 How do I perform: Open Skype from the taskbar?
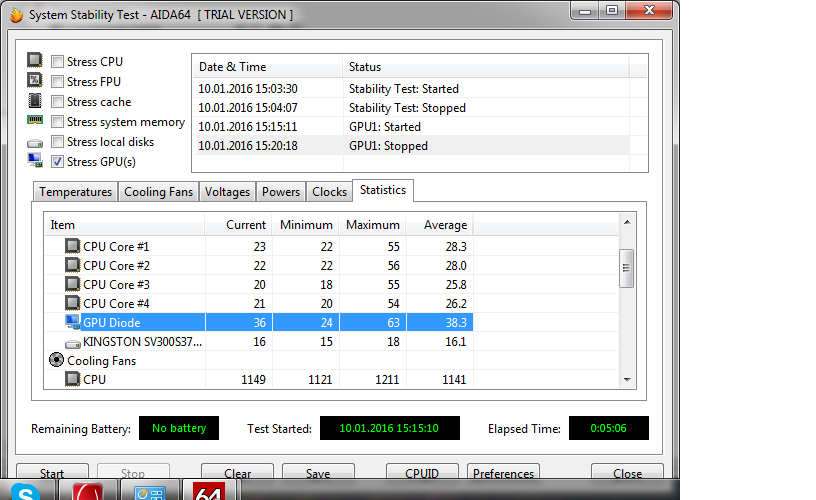point(25,491)
